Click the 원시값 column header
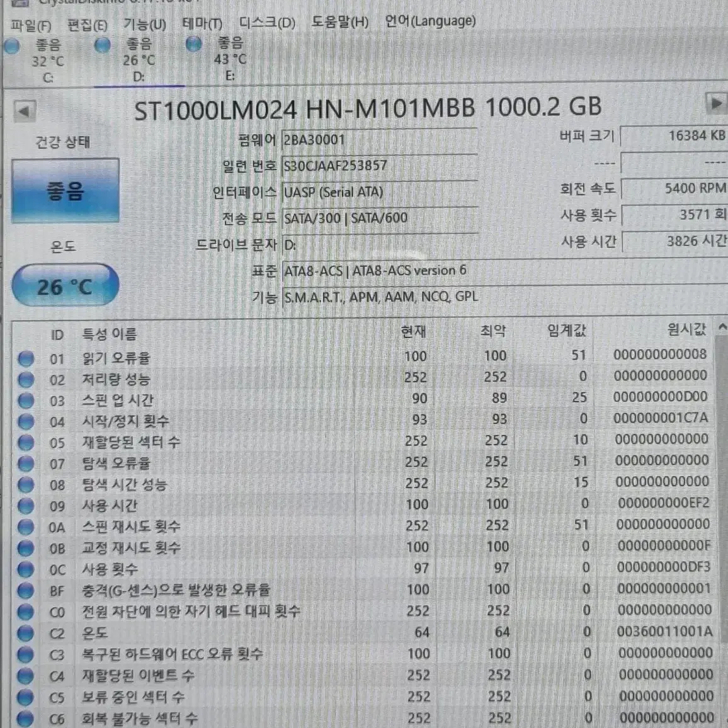Image resolution: width=728 pixels, height=728 pixels. tap(686, 329)
